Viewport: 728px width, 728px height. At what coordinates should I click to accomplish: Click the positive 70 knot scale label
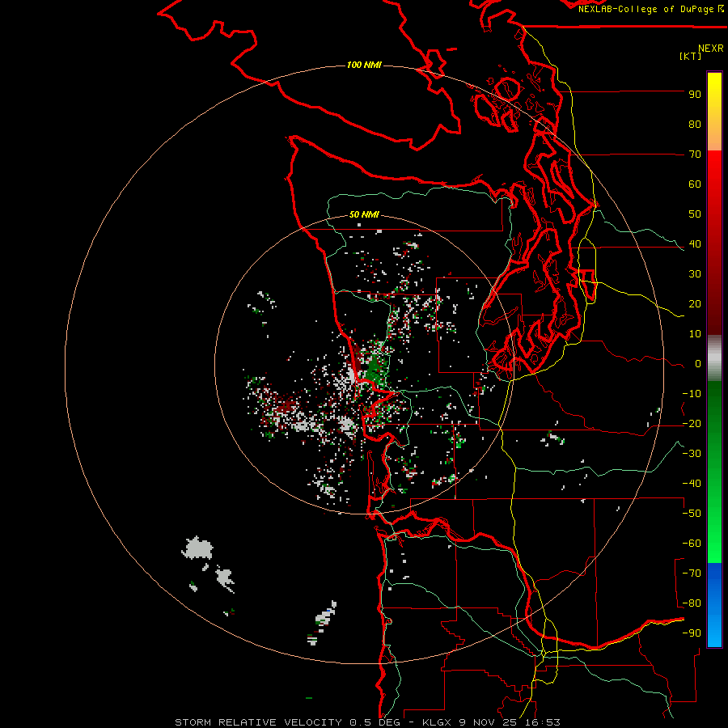click(x=695, y=154)
